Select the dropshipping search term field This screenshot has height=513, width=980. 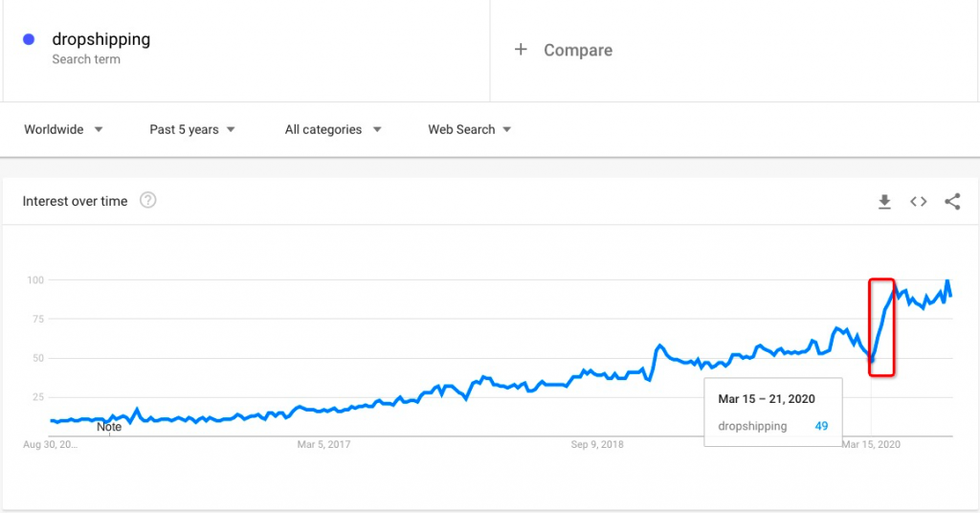click(246, 49)
